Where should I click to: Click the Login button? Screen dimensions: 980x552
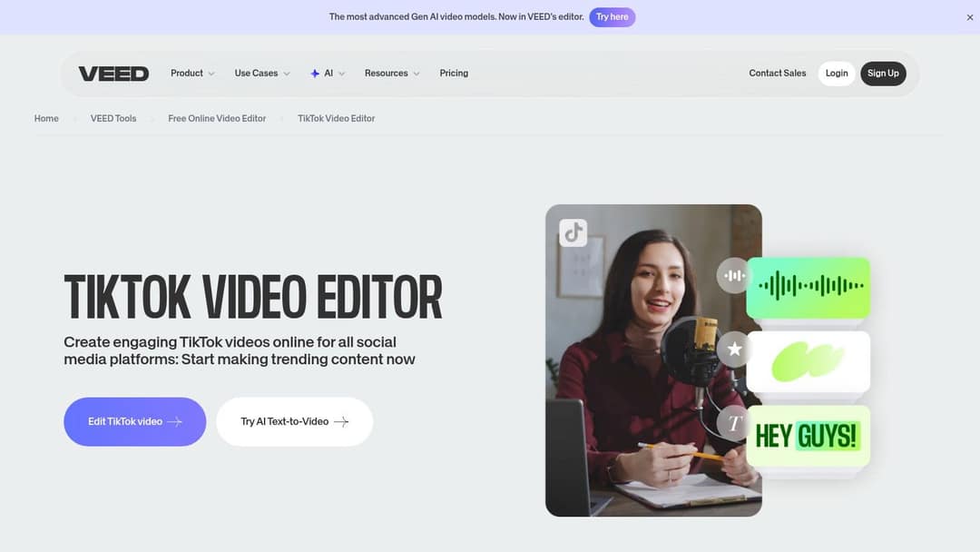tap(837, 74)
